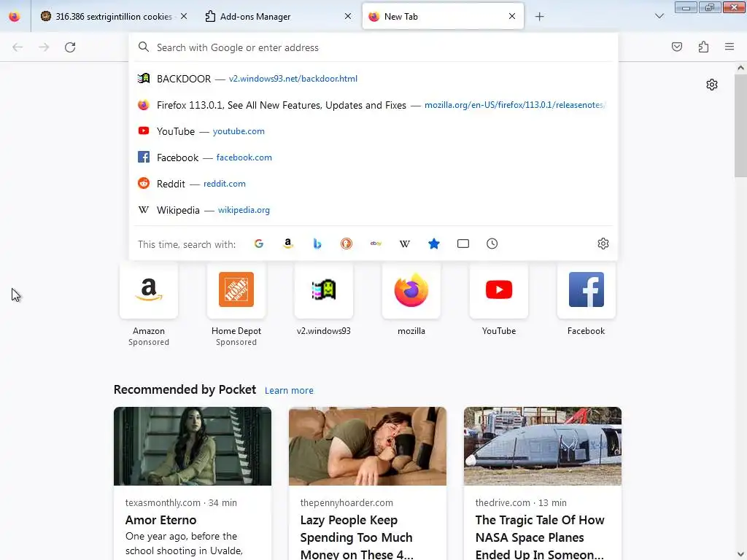Select Wikipedia wikipedia.org suggestion
This screenshot has width=747, height=560.
point(373,210)
